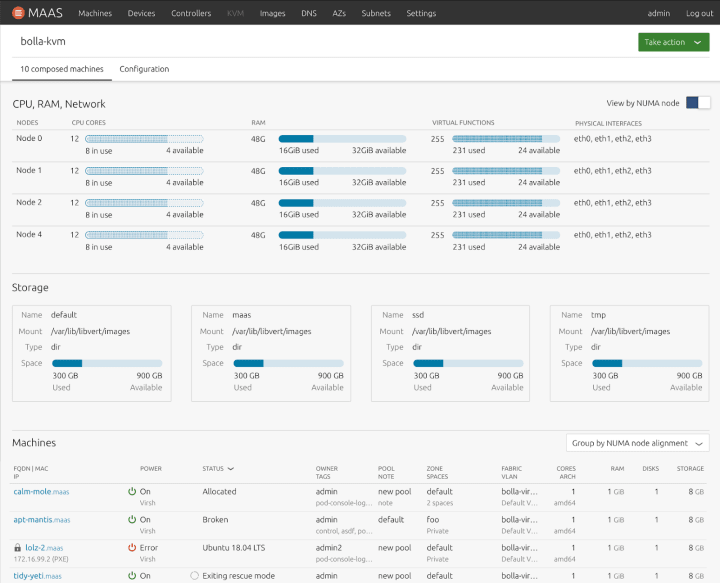Click the MAAS logo icon
The image size is (720, 583).
pos(18,13)
